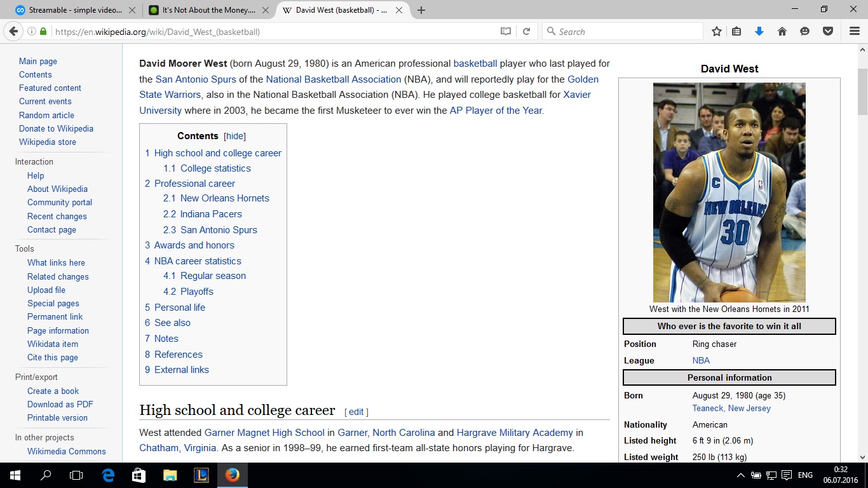This screenshot has height=488, width=868.
Task: Open the Windows Start menu
Action: click(x=15, y=475)
